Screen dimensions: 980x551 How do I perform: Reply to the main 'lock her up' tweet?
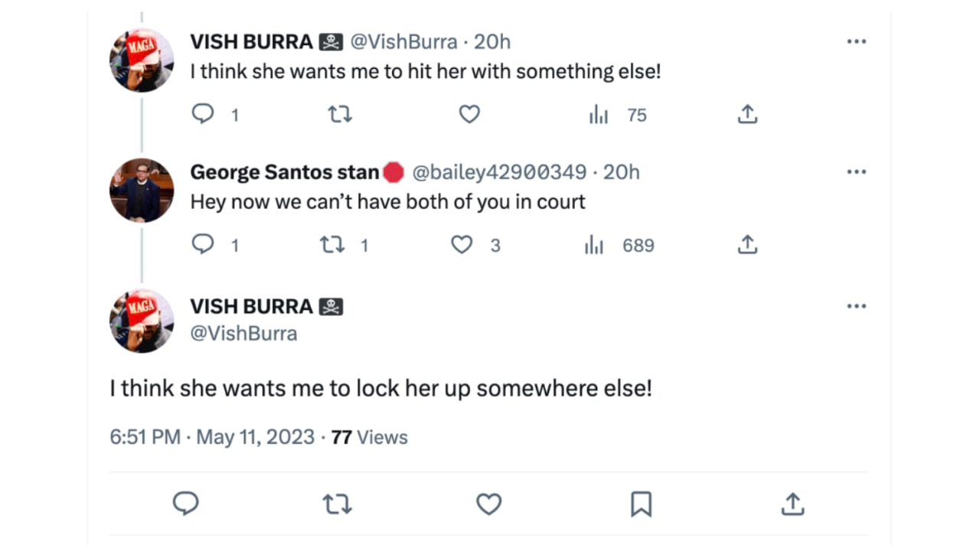tap(185, 504)
